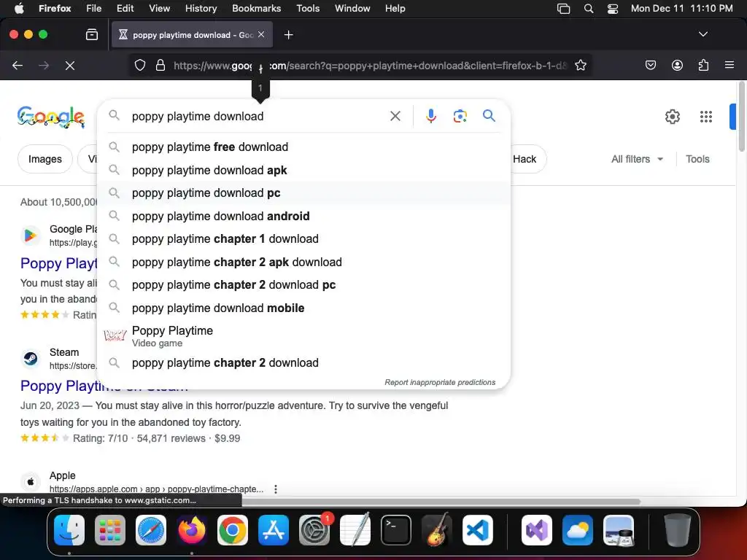Choose suggestion poppy playtime download pc
The height and width of the screenshot is (560, 747).
point(304,192)
